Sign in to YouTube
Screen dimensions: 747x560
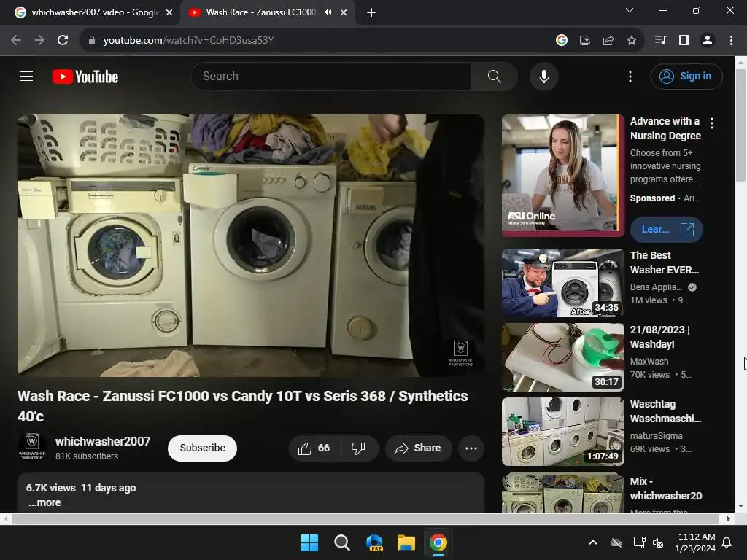pos(686,76)
